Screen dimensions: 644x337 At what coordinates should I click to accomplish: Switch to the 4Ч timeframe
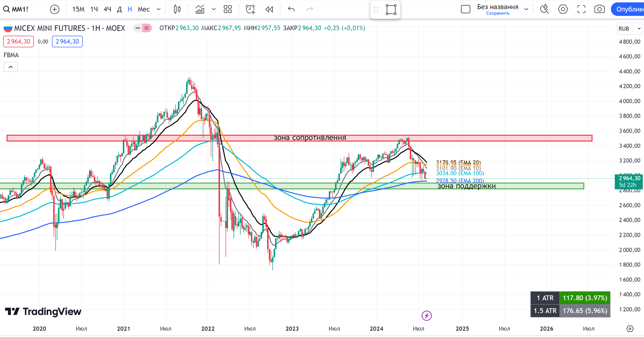tap(107, 9)
